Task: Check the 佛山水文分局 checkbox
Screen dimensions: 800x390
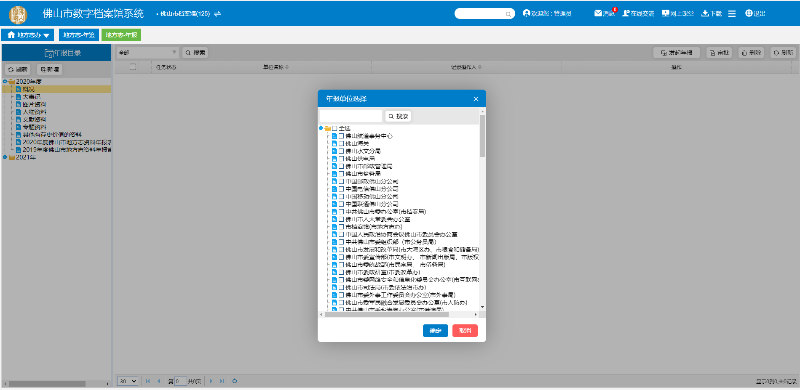Action: coord(342,151)
